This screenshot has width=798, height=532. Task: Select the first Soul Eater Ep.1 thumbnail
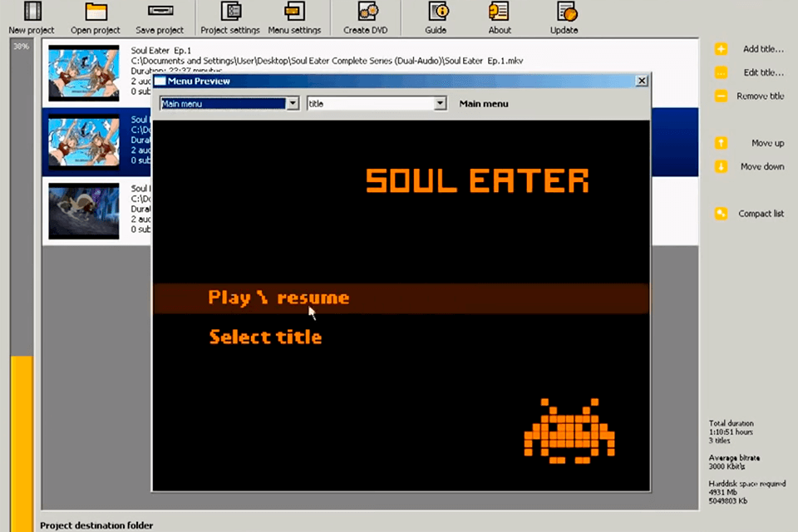83,74
